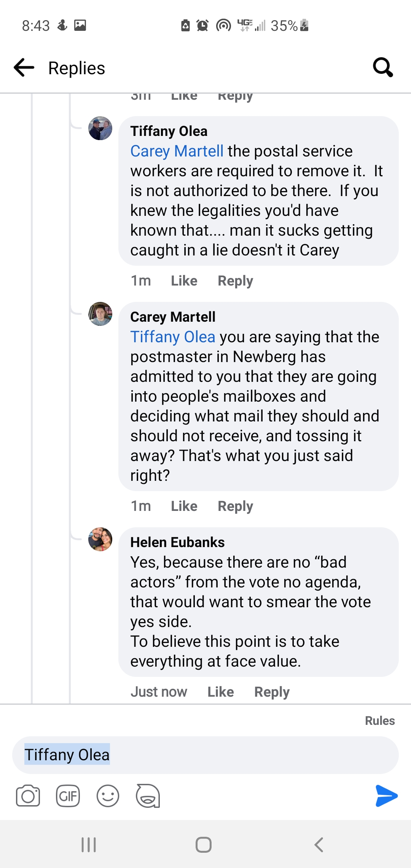Tap the Android recent apps button
The height and width of the screenshot is (868, 411).
(89, 844)
